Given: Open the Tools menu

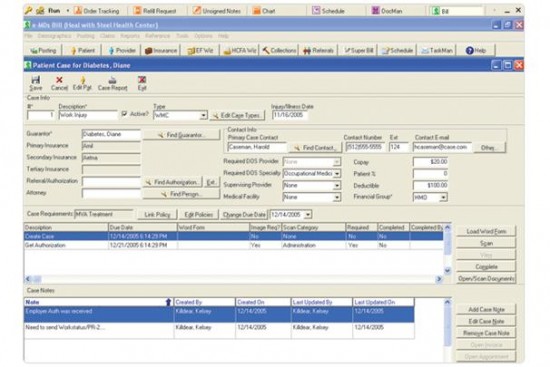Looking at the screenshot, I should tap(182, 36).
